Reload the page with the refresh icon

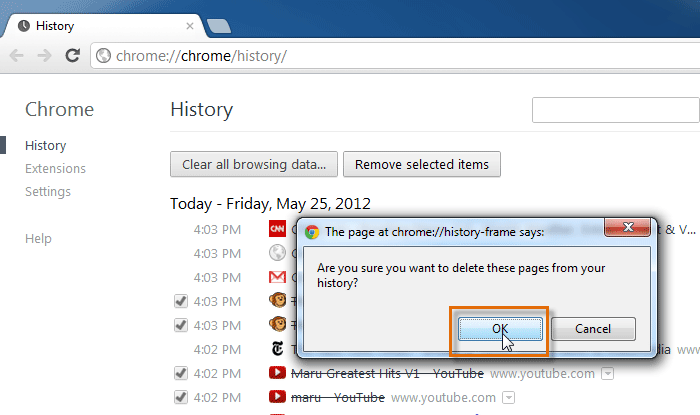tap(73, 55)
